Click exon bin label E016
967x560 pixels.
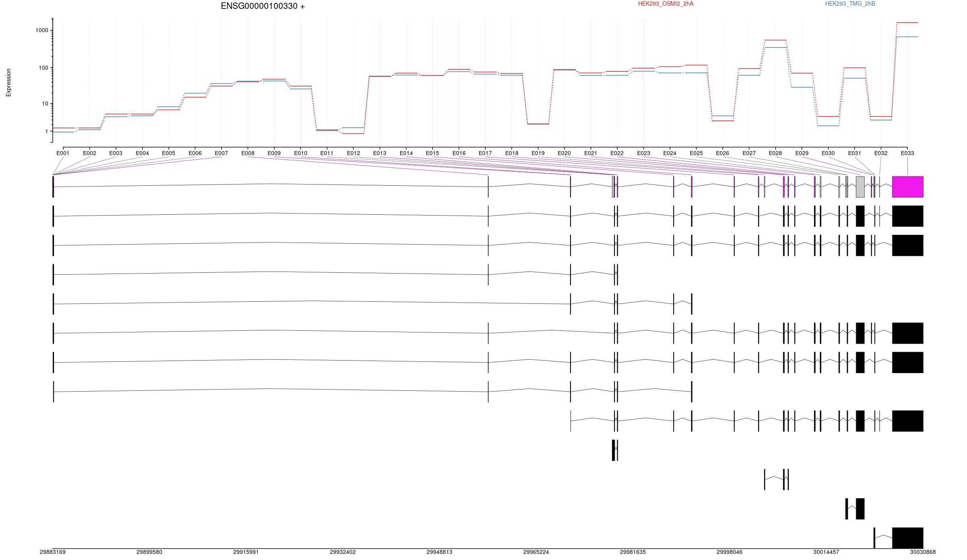(459, 153)
